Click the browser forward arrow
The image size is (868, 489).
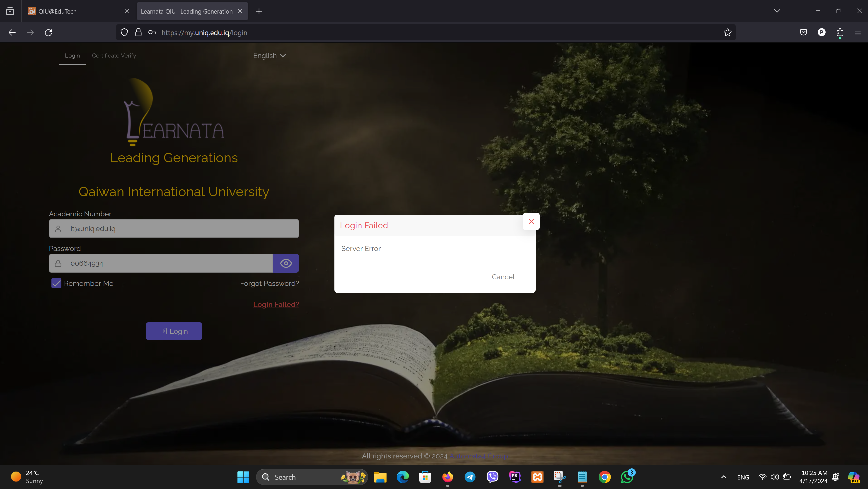(30, 32)
